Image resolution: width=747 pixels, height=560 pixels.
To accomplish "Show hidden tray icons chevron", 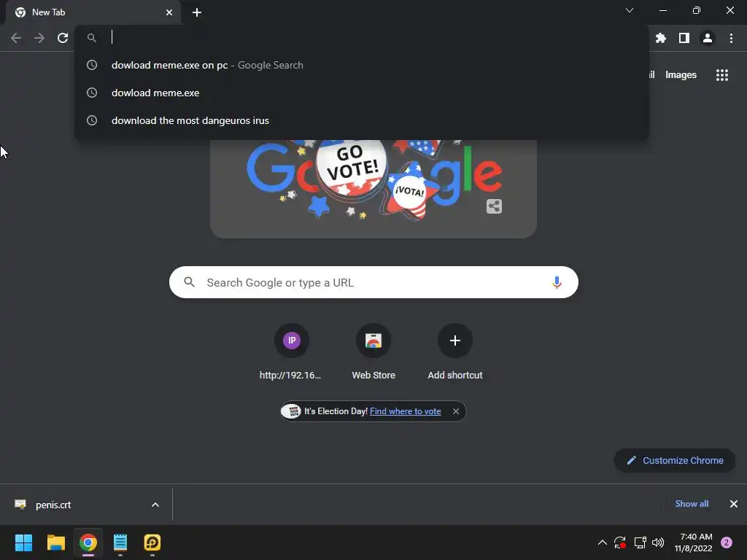I will [x=602, y=542].
